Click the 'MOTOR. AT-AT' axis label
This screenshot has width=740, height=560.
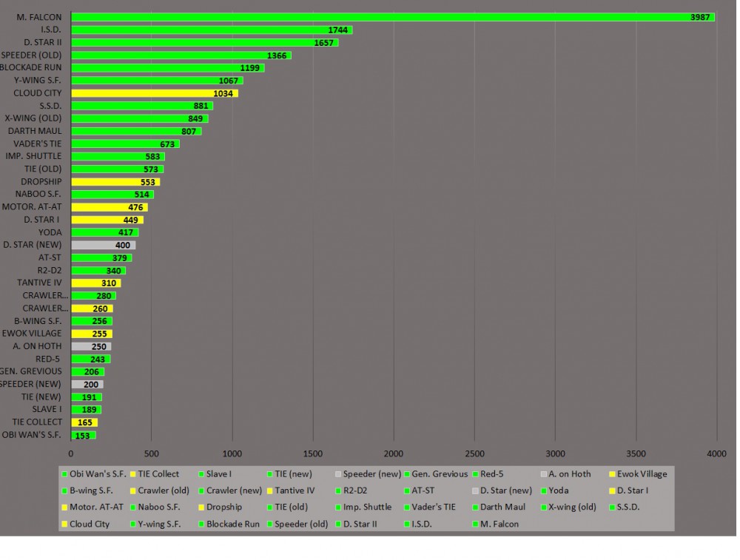32,206
